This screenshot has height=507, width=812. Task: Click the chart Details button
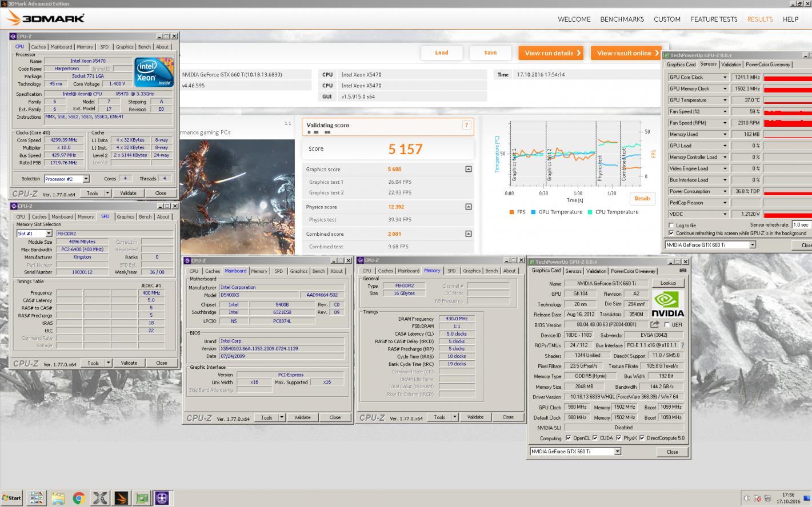pyautogui.click(x=642, y=198)
